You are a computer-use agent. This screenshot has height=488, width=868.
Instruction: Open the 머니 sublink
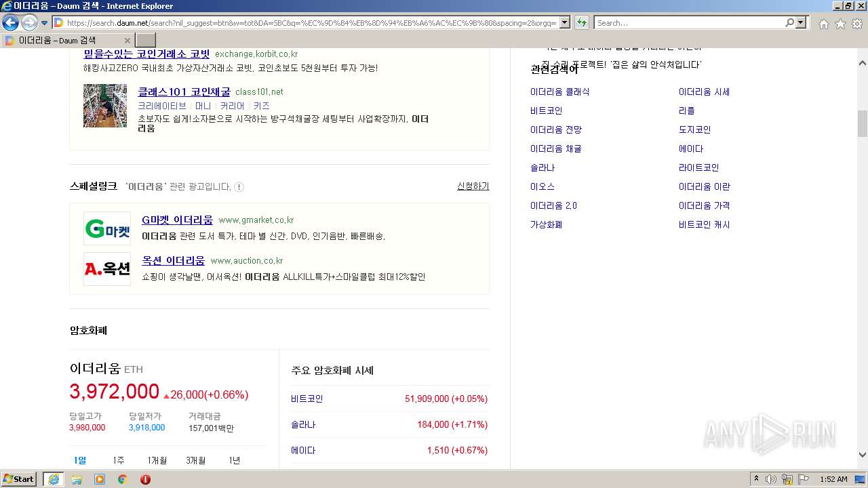[x=203, y=106]
